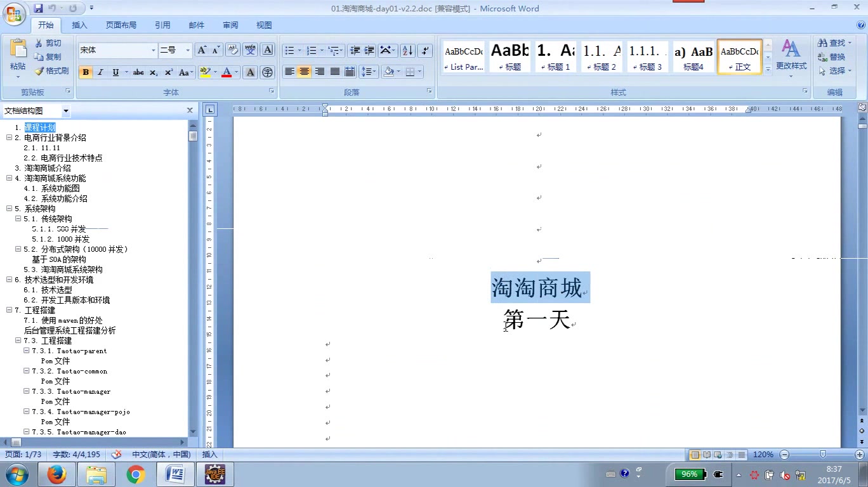Open the bullets list dropdown arrow

tap(301, 50)
